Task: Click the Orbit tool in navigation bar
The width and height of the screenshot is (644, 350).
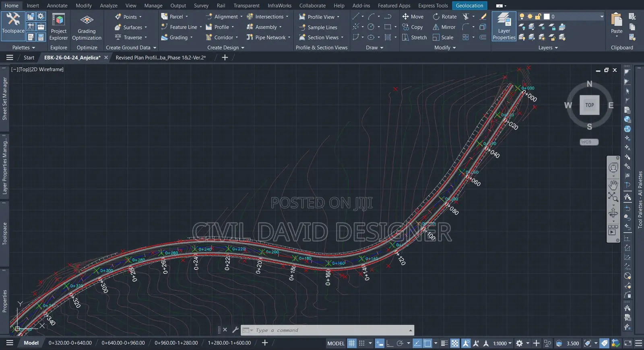Action: (613, 213)
